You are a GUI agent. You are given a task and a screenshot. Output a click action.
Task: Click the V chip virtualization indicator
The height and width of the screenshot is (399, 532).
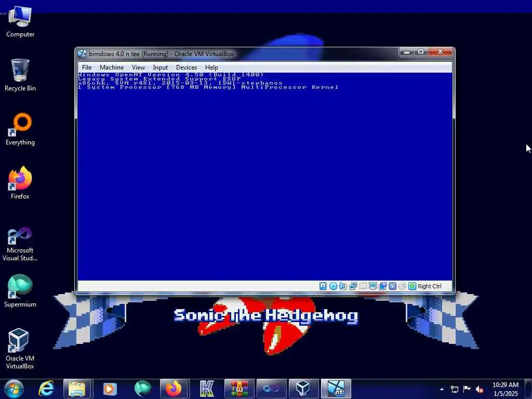[x=392, y=286]
